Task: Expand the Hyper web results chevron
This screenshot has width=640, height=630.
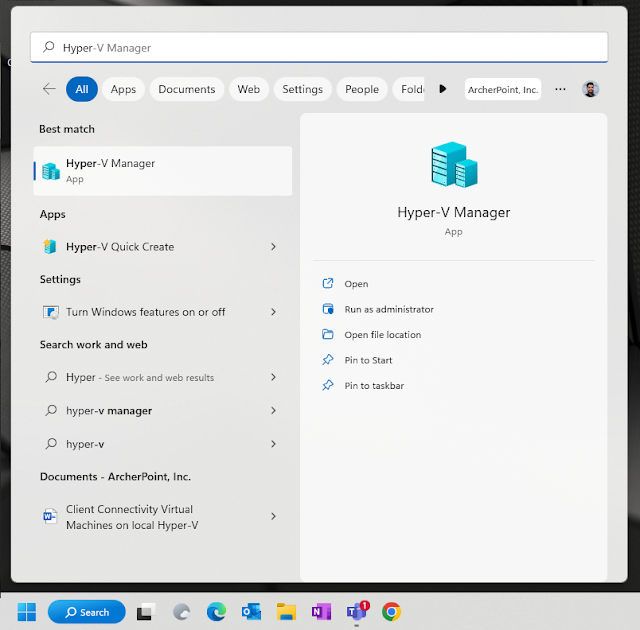Action: [x=273, y=377]
